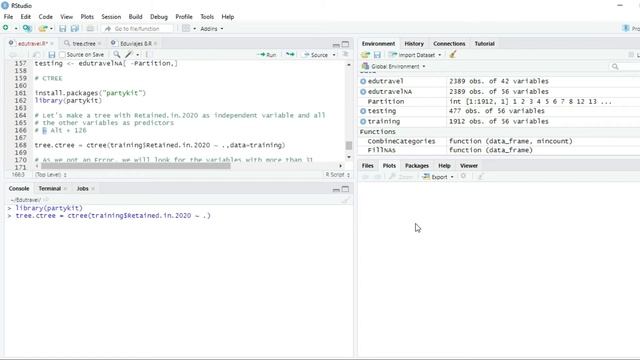Open the Global Environment selector

click(393, 66)
